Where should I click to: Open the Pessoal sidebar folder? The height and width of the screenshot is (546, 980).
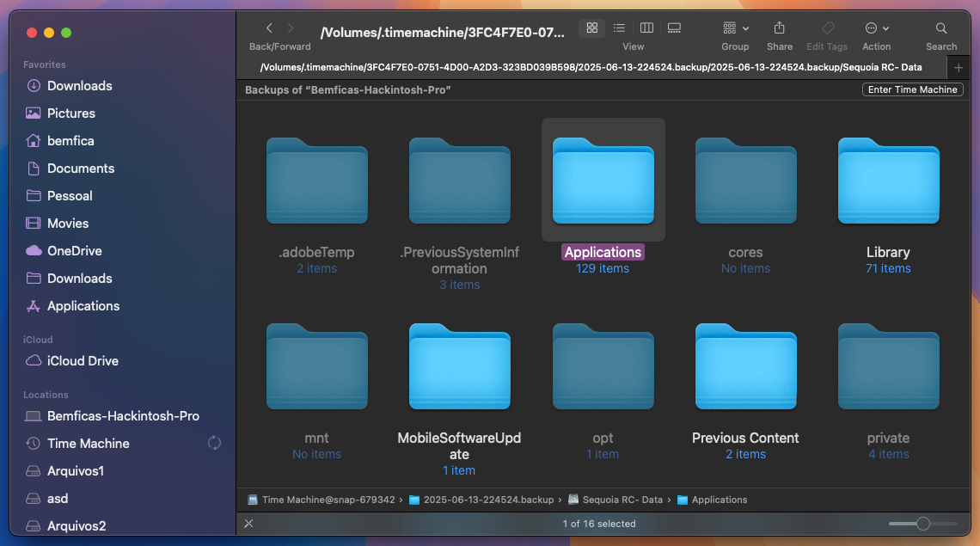(x=58, y=196)
